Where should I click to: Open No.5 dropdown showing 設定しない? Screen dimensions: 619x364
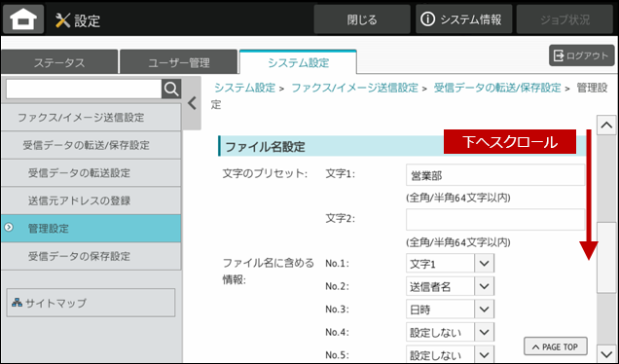click(450, 354)
